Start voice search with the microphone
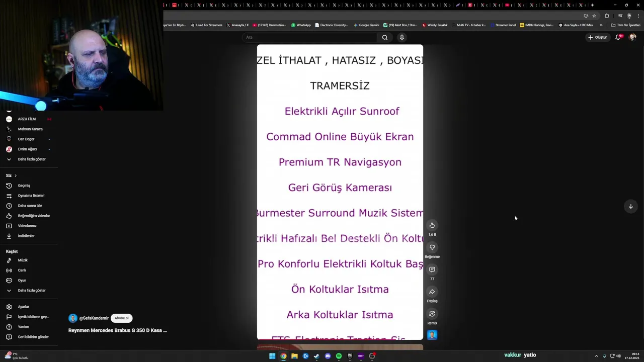The height and width of the screenshot is (362, 644). click(402, 37)
